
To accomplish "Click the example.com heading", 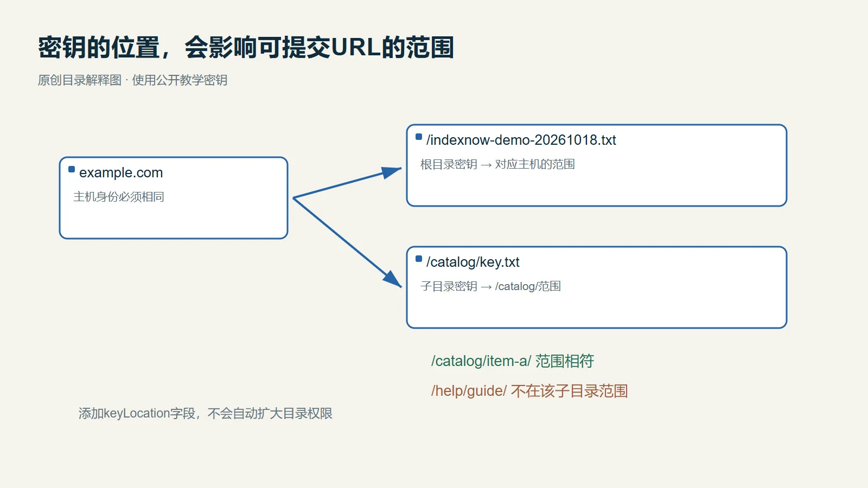I will click(121, 172).
